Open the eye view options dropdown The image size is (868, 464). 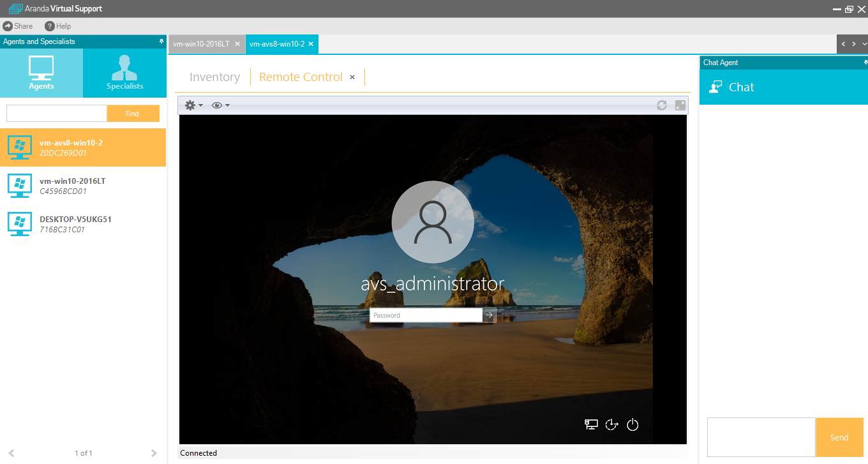tap(220, 105)
